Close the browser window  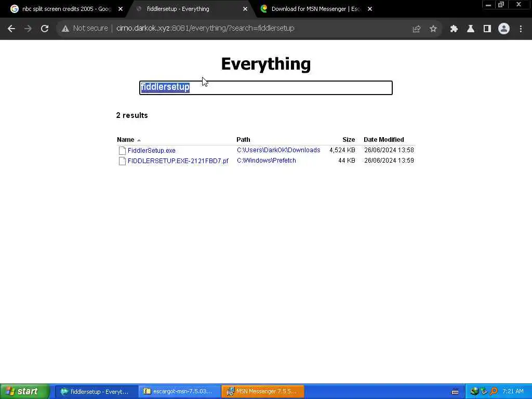click(x=518, y=5)
